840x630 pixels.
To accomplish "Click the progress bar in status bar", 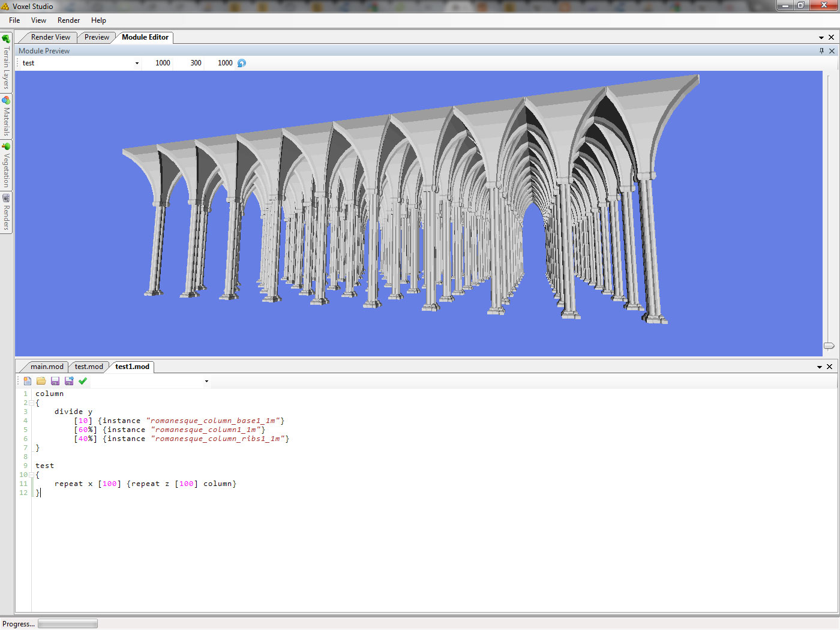I will point(68,624).
